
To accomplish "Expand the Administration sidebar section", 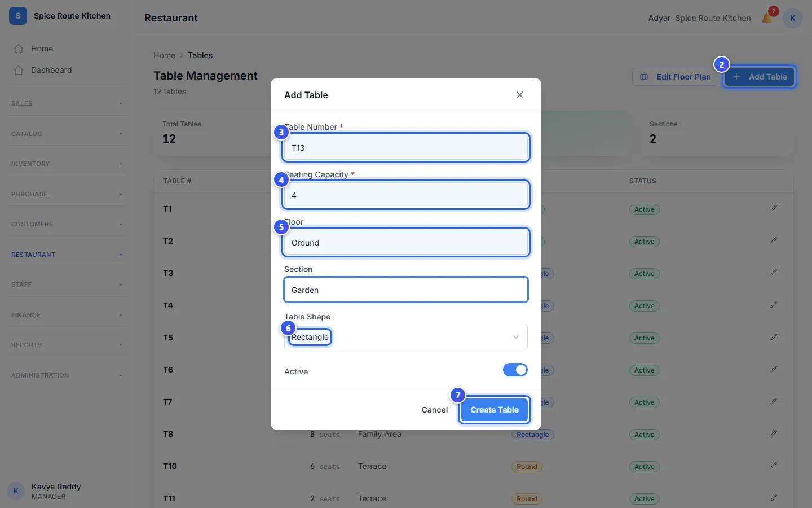I will click(68, 375).
